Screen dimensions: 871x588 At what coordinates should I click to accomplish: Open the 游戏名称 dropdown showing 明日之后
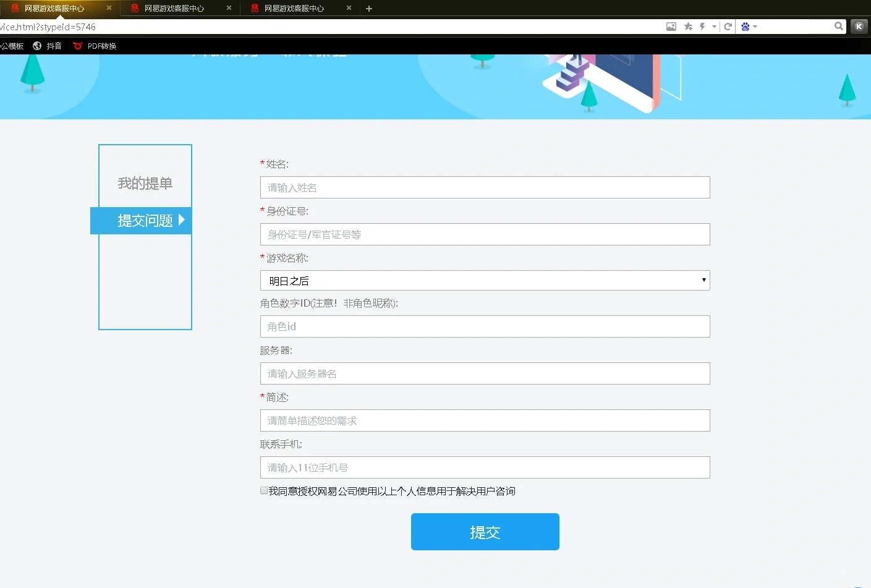tap(485, 280)
